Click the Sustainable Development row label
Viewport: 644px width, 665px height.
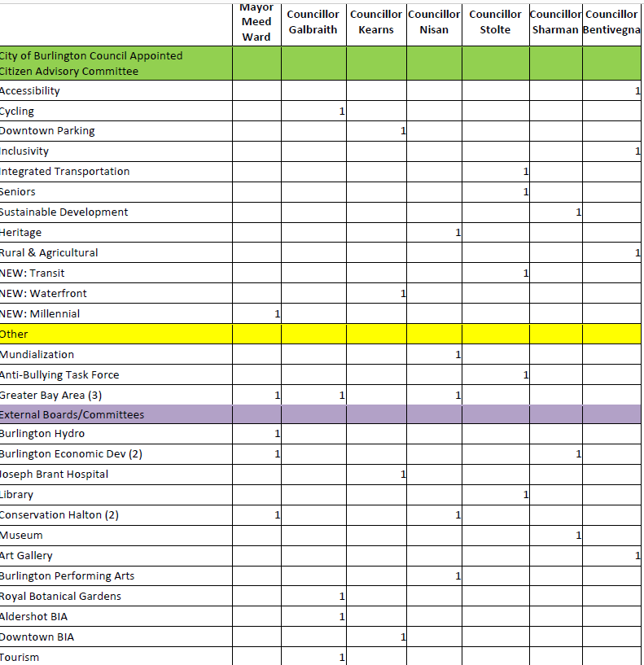click(x=64, y=212)
